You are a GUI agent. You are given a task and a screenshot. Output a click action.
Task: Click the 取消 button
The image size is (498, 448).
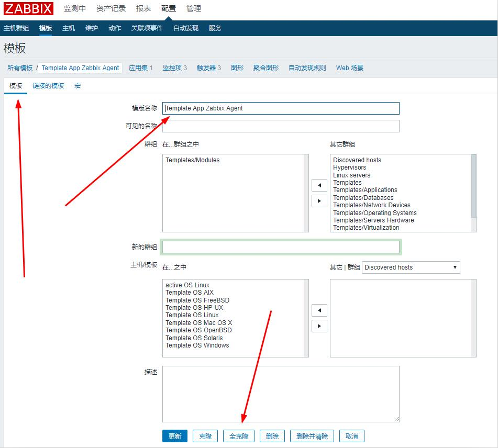click(351, 436)
